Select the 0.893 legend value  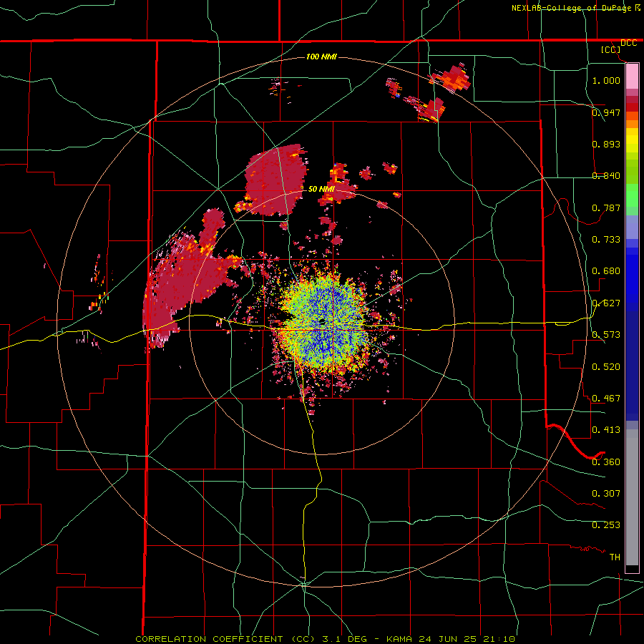pyautogui.click(x=606, y=144)
